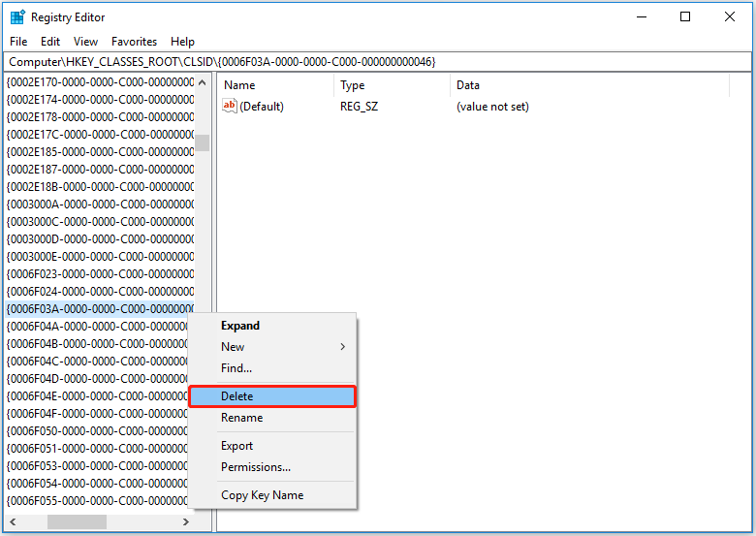This screenshot has width=756, height=536.
Task: Open the Help menu
Action: [x=182, y=42]
